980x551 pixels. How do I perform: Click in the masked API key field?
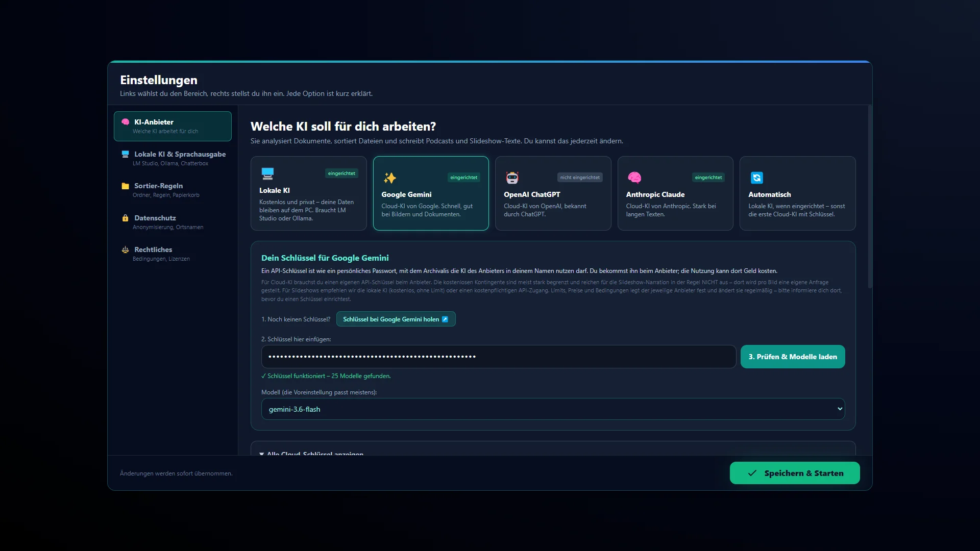click(499, 357)
